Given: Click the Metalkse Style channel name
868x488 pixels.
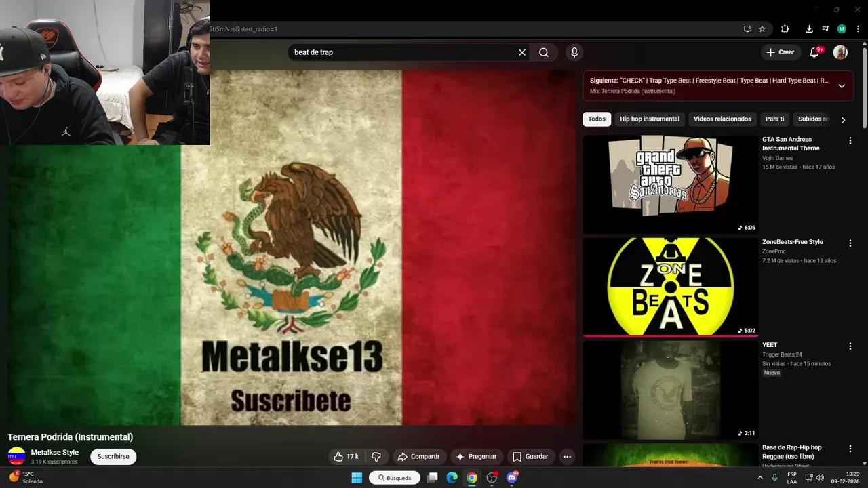Looking at the screenshot, I should point(55,453).
